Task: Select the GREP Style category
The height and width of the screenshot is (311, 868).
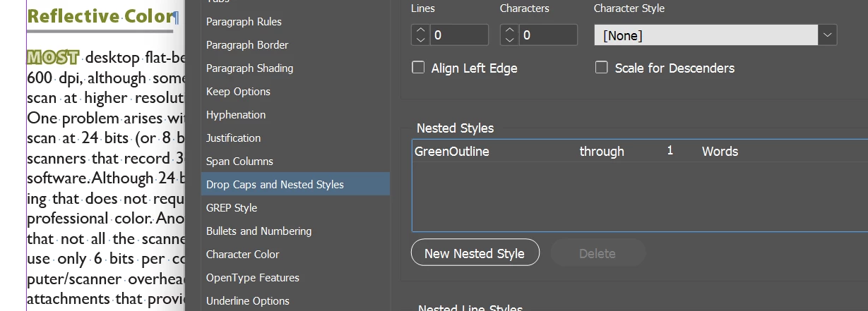Action: point(232,208)
